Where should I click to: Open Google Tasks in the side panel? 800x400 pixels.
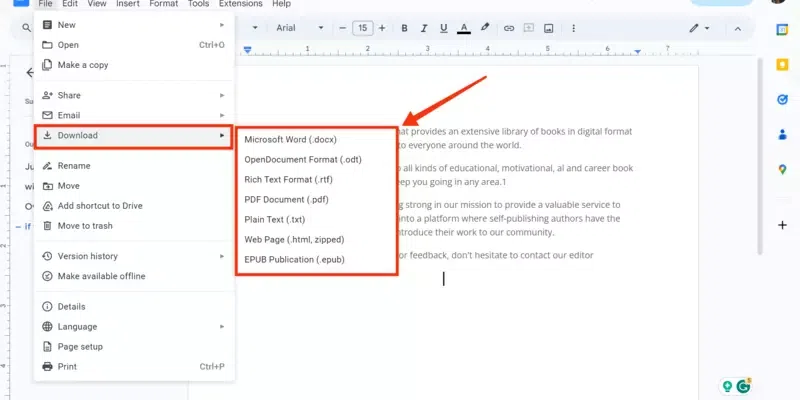(782, 99)
